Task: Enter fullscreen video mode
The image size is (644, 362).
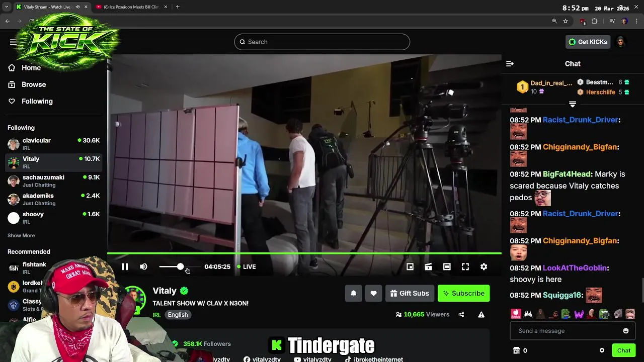Action: [465, 267]
